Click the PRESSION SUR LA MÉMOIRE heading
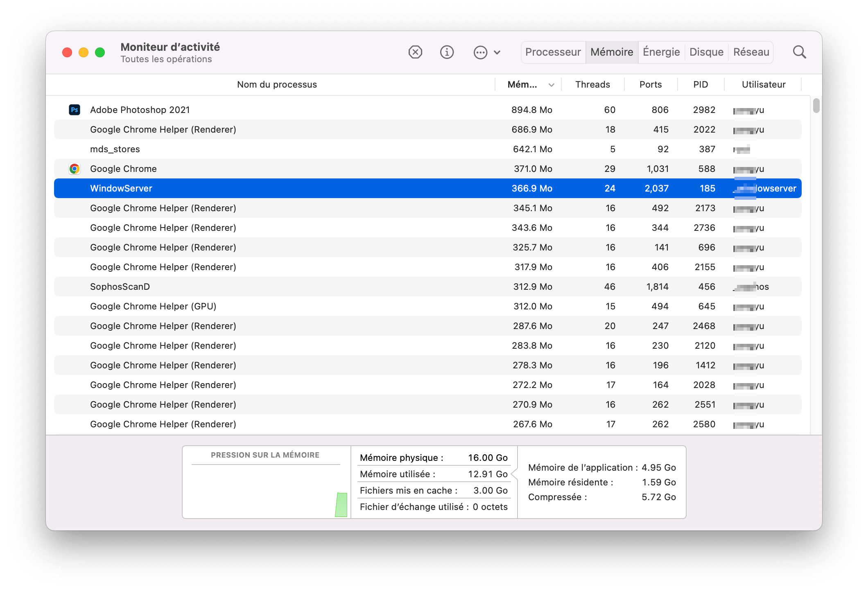This screenshot has width=868, height=591. pyautogui.click(x=265, y=455)
